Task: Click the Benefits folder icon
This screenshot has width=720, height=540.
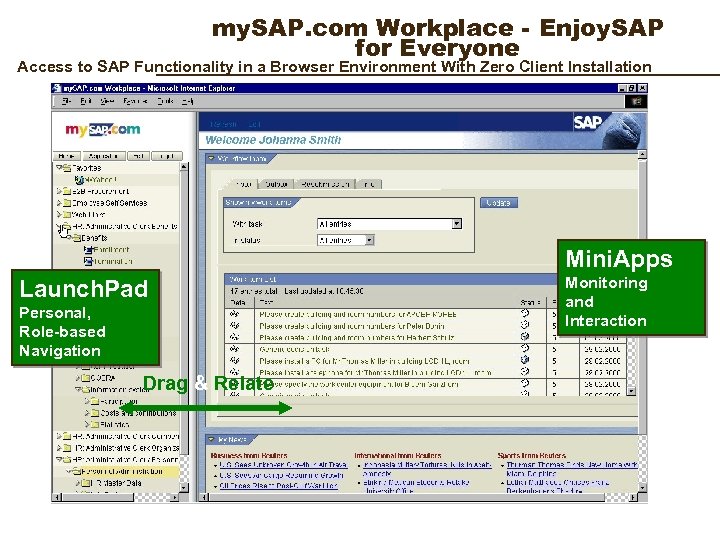Action: point(76,238)
